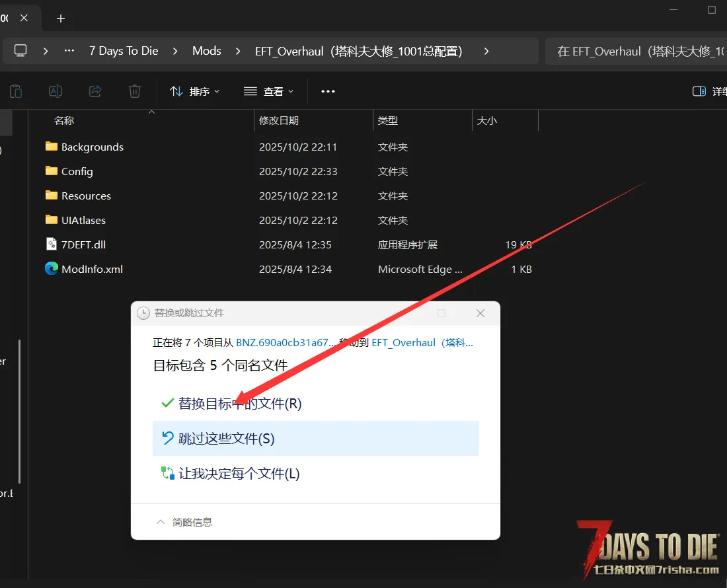This screenshot has width=727, height=588.
Task: Open a new tab with plus button
Action: (61, 18)
